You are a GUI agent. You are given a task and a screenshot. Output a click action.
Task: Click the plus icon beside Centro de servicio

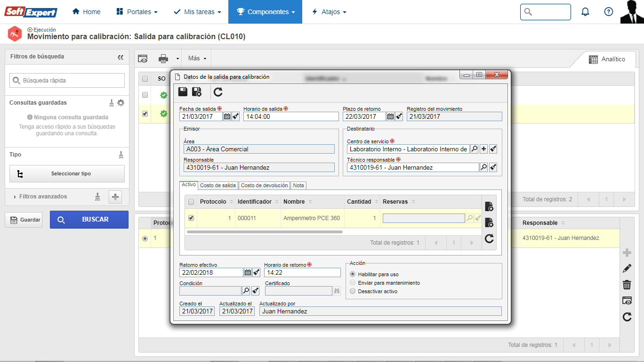pyautogui.click(x=483, y=149)
